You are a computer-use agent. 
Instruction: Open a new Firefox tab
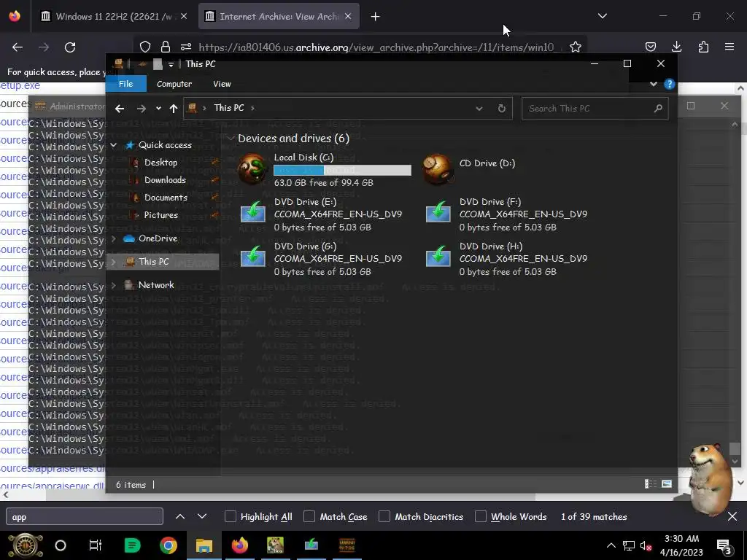click(376, 17)
